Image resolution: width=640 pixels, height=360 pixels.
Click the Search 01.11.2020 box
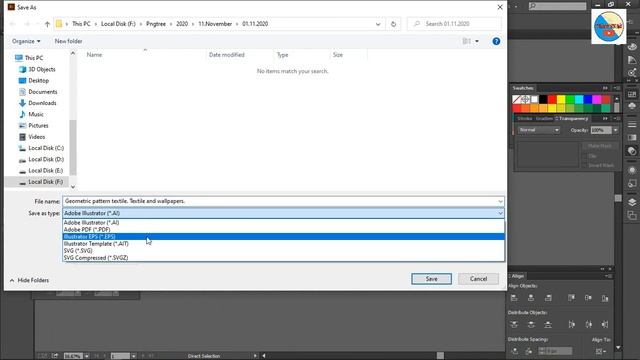(454, 24)
